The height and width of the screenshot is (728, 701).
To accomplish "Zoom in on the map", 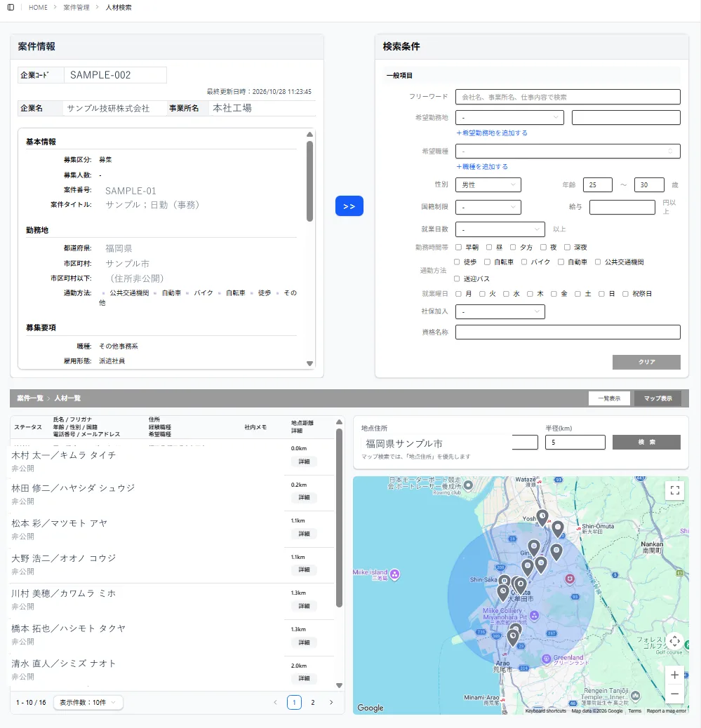I will coord(674,675).
